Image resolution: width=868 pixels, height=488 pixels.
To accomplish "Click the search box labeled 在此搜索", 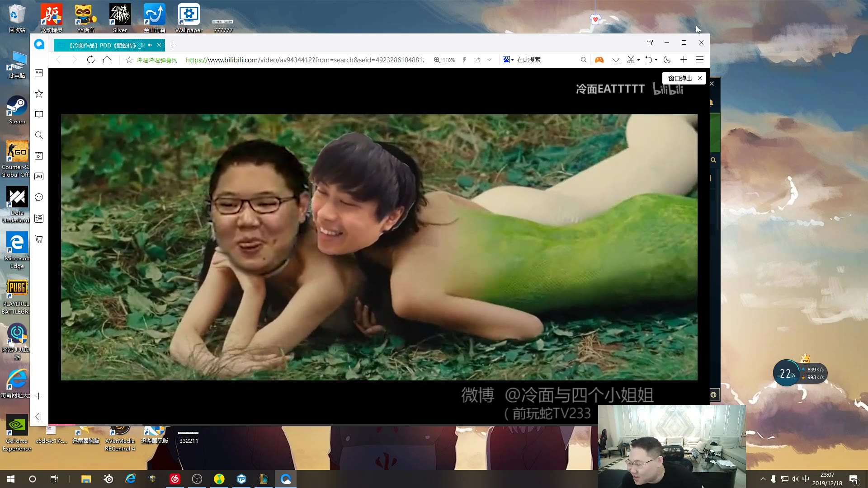I will [547, 60].
